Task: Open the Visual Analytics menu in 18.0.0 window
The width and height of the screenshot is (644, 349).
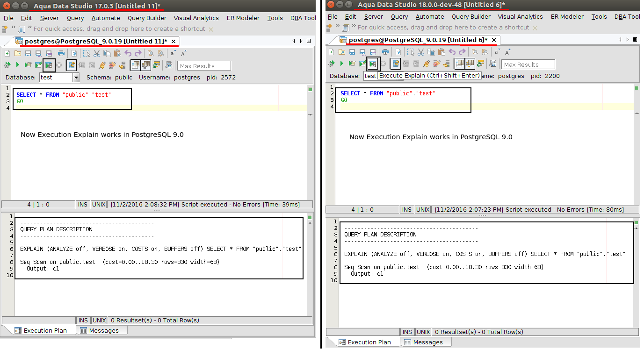Action: pyautogui.click(x=520, y=17)
